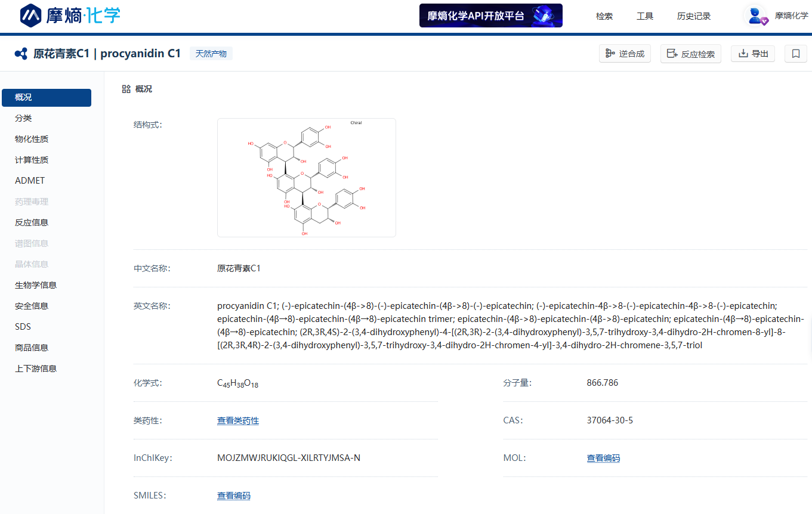Click the bookmark icon button
The width and height of the screenshot is (812, 514).
[x=795, y=54]
